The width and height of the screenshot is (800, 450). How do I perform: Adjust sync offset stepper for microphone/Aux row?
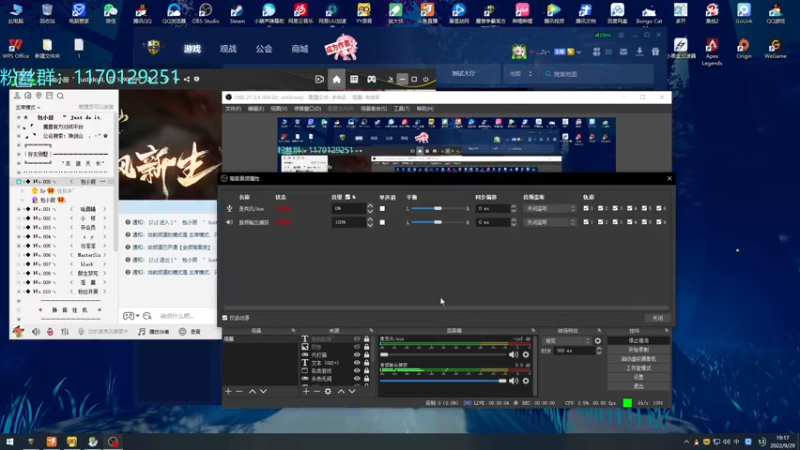click(513, 209)
